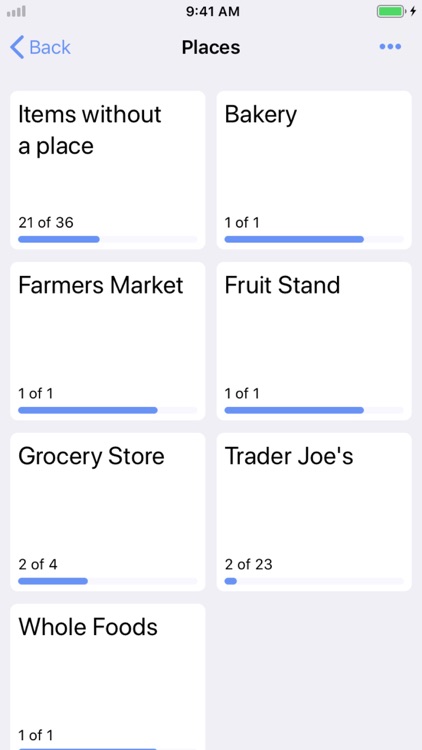This screenshot has height=750, width=422.
Task: Tap the 21 of 36 progress bar
Action: click(108, 239)
